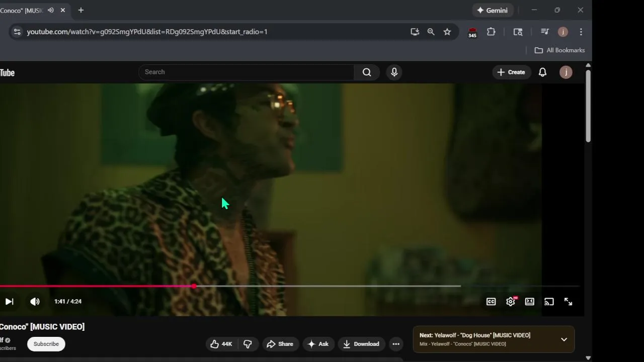The height and width of the screenshot is (362, 644).
Task: Like the video with 44K likes
Action: [x=221, y=344]
